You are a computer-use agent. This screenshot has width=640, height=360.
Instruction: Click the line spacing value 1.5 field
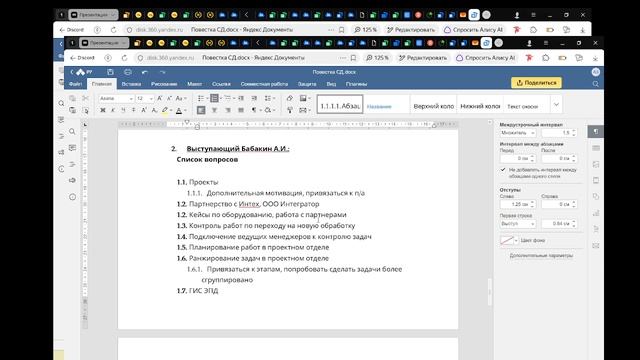point(559,133)
